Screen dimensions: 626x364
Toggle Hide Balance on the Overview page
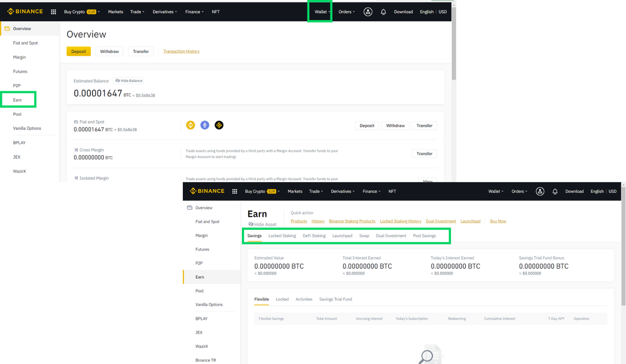129,81
